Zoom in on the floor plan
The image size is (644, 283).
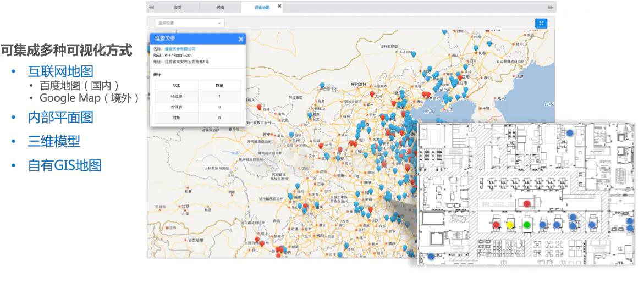tap(423, 129)
